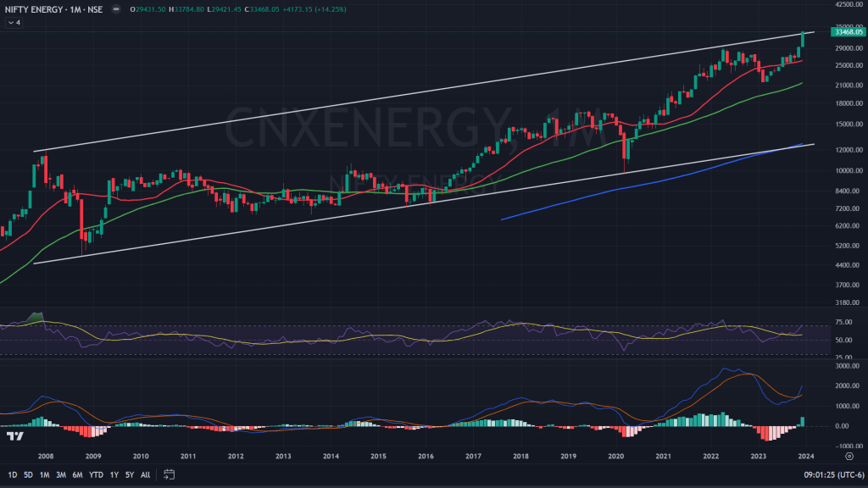Click the MACD histogram's latest green bar
868x488 pixels.
tap(802, 421)
